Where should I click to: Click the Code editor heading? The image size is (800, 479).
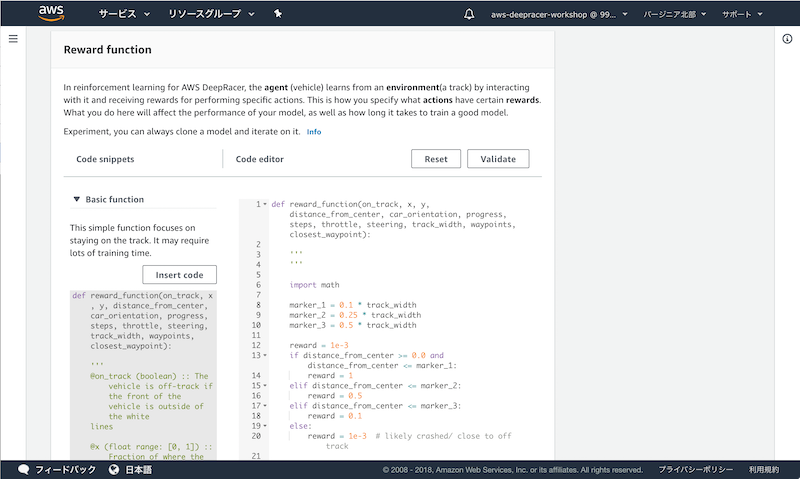(x=260, y=159)
